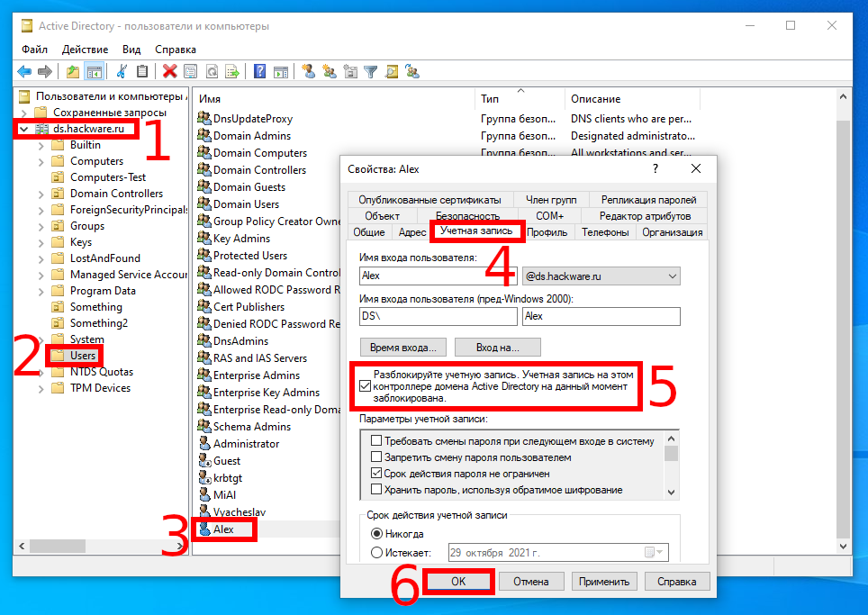
Task: Open the 'Действие' menu
Action: (x=86, y=50)
